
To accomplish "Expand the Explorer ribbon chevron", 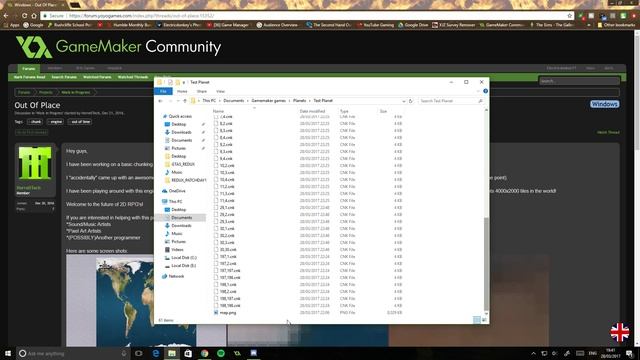I will [478, 91].
